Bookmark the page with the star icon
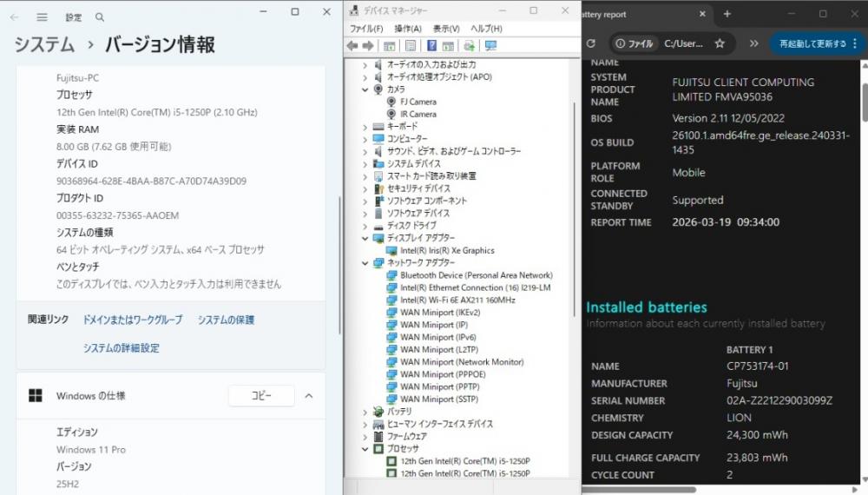Screen dimensions: 868x495 (x=720, y=43)
